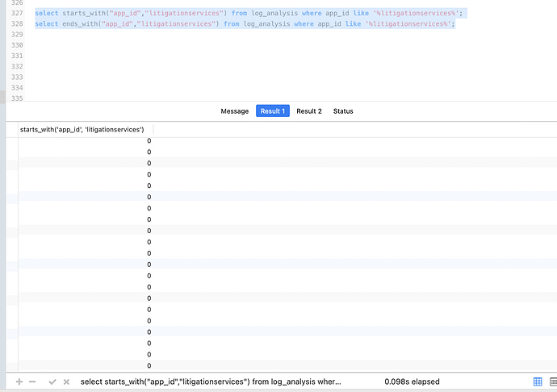Switch to grid view icon

click(538, 382)
